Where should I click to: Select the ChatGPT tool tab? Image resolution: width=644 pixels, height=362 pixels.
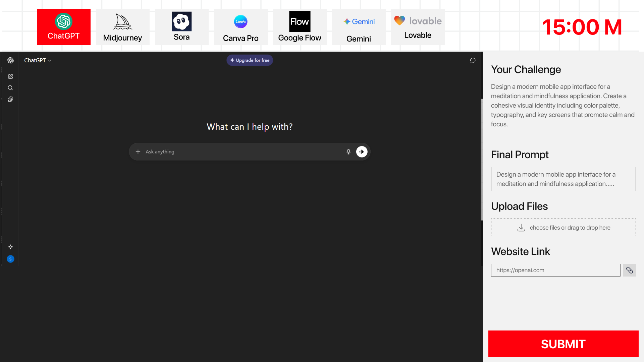64,27
